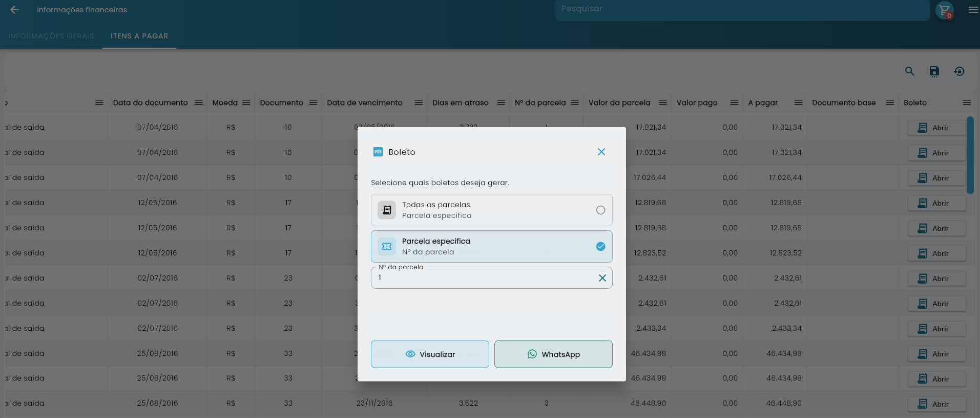The image size is (980, 418).
Task: Open the Boleto column menu
Action: [x=967, y=103]
